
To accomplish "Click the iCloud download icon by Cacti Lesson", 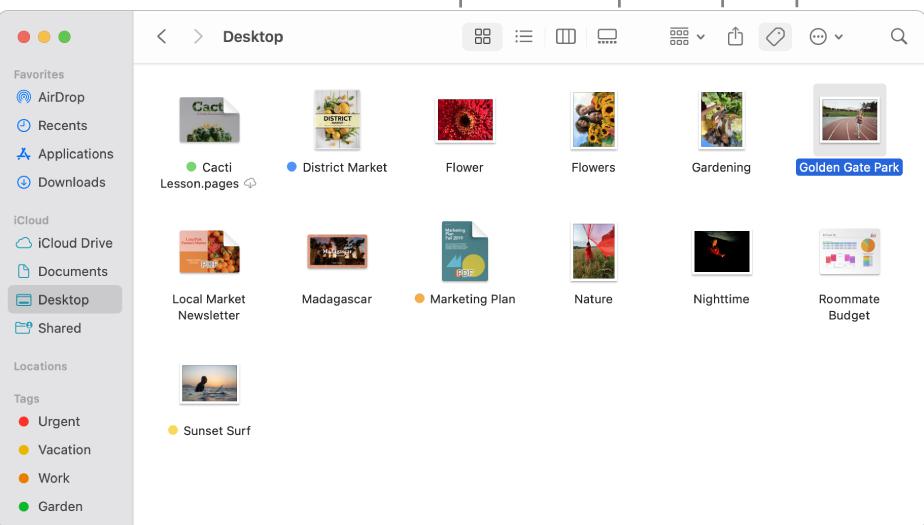I will coord(250,183).
